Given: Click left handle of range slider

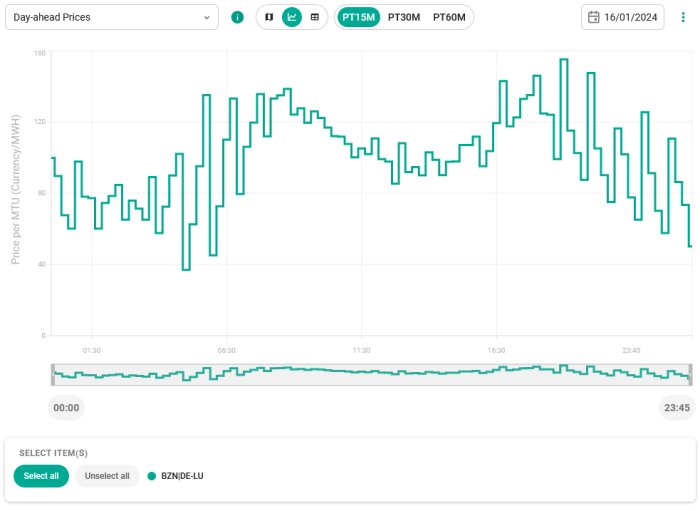Looking at the screenshot, I should [53, 375].
